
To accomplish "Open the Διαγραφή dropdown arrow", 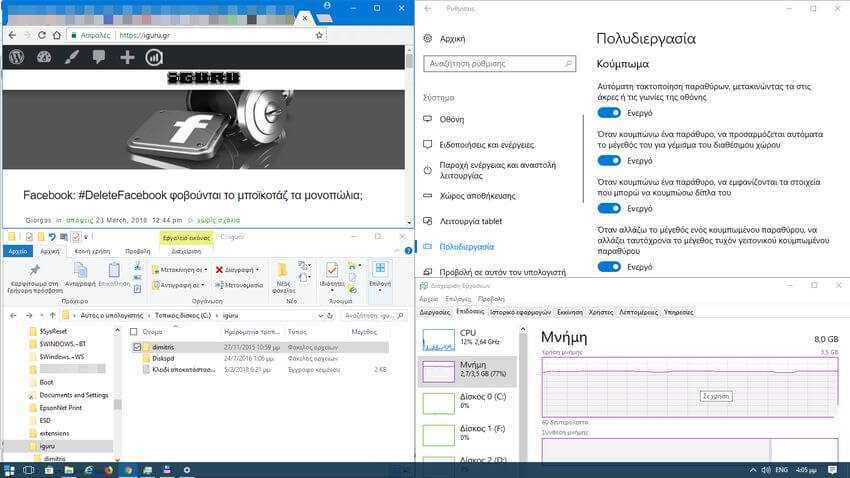I will (257, 269).
